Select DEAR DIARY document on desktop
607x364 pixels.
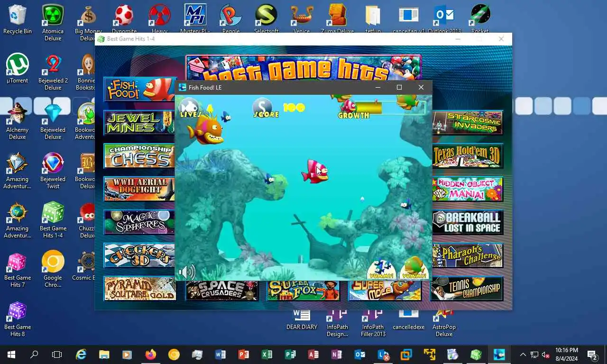coord(302,320)
